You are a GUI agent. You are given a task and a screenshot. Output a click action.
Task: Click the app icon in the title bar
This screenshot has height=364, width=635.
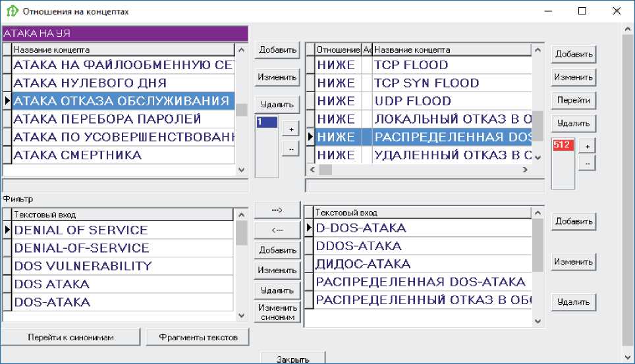click(x=11, y=11)
